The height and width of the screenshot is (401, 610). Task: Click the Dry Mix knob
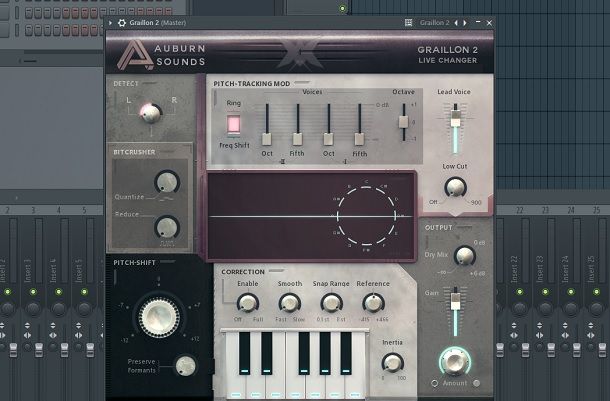coord(465,256)
